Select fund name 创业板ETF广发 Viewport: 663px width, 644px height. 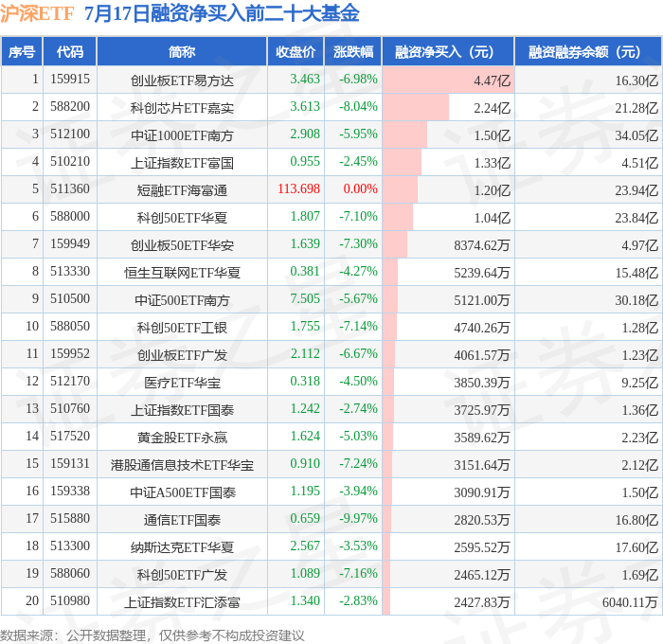coord(182,355)
